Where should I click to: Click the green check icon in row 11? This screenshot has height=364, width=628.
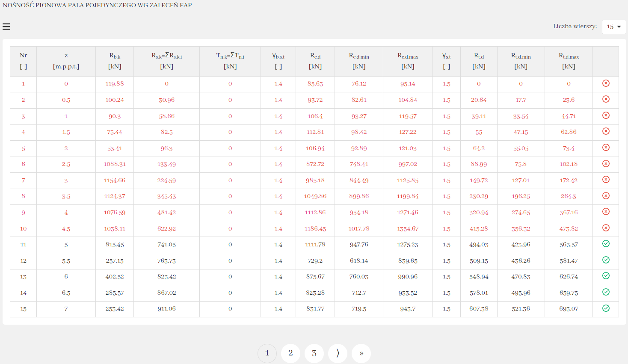pos(606,244)
